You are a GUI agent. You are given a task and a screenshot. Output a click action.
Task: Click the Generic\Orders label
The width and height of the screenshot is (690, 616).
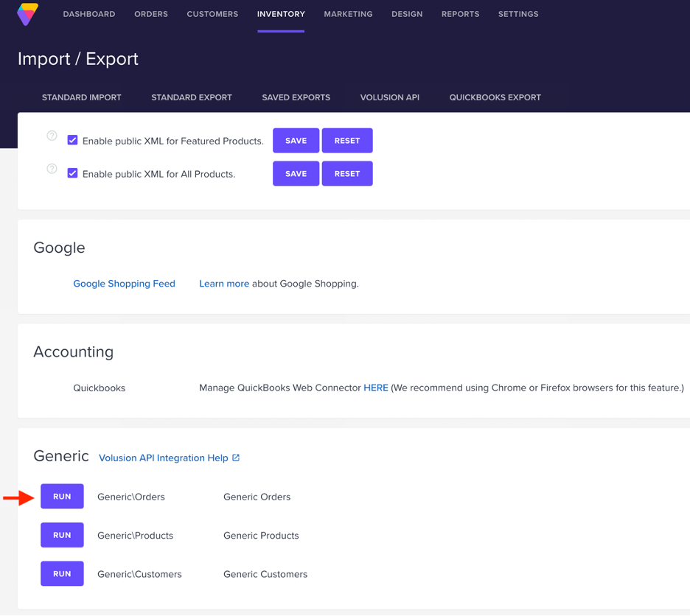[131, 497]
